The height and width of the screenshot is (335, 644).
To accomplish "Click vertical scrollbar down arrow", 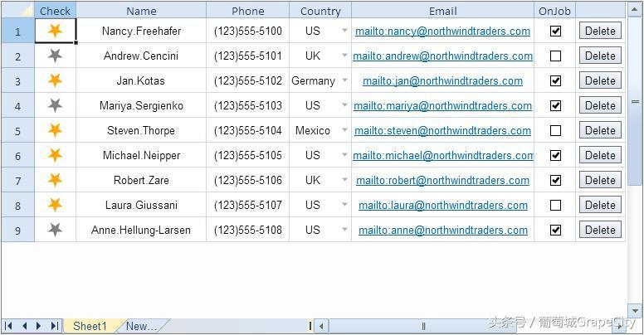I will pyautogui.click(x=635, y=311).
